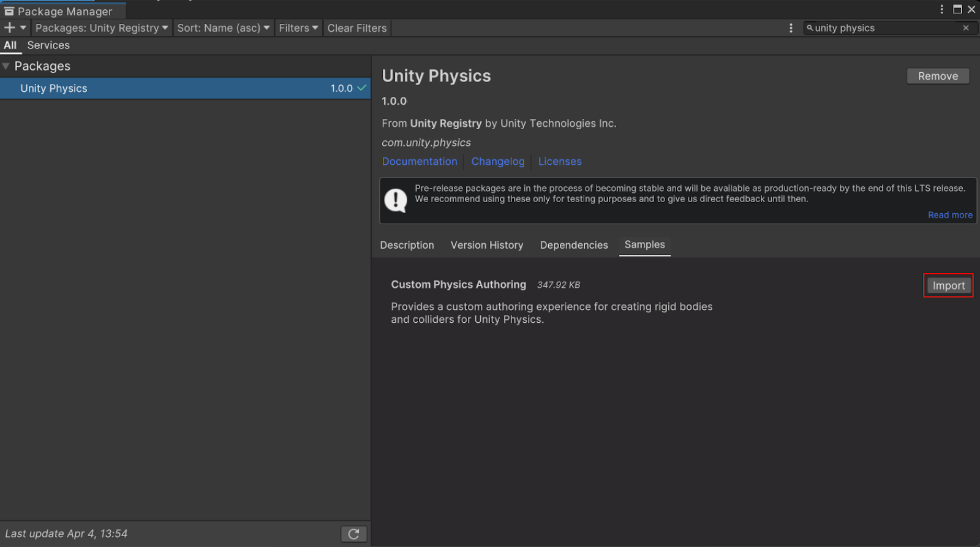Click the 347.92 KB sample size text
980x547 pixels.
pos(559,285)
